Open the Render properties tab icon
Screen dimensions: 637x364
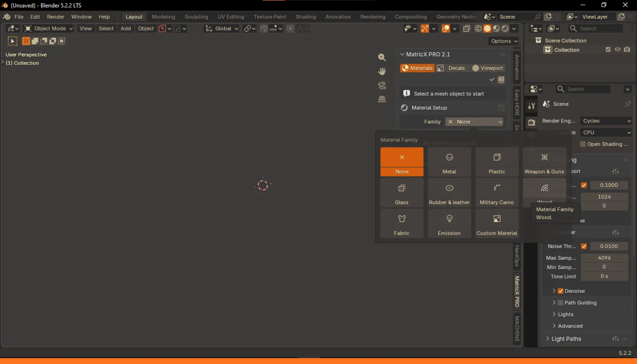tap(531, 122)
